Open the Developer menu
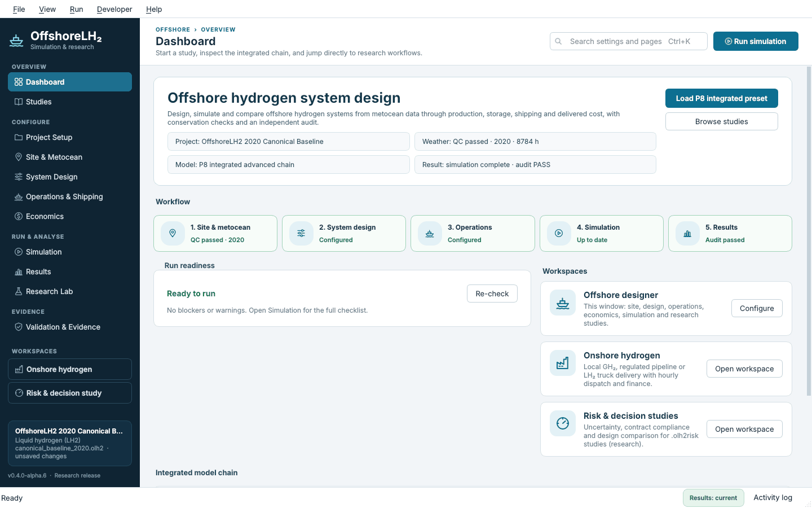This screenshot has width=812, height=508. point(114,9)
